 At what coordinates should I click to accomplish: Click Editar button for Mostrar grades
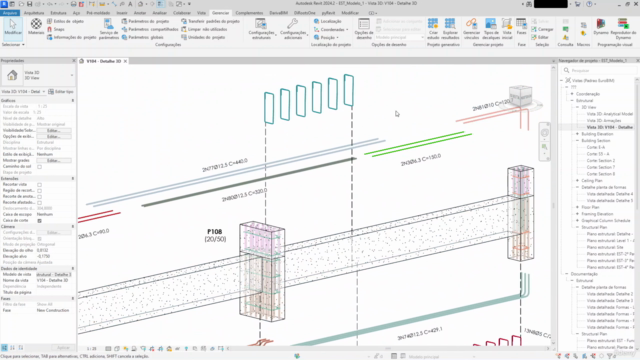(53, 160)
